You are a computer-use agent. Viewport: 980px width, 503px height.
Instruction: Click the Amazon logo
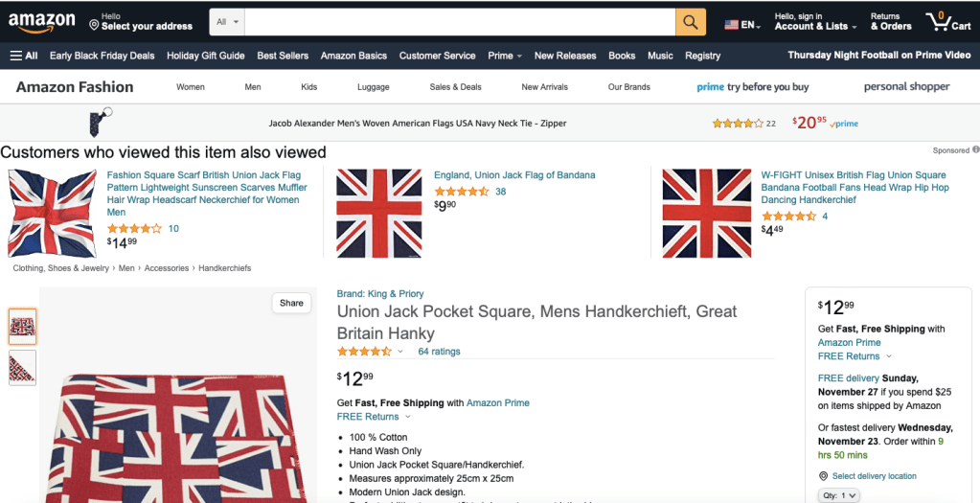(x=42, y=21)
